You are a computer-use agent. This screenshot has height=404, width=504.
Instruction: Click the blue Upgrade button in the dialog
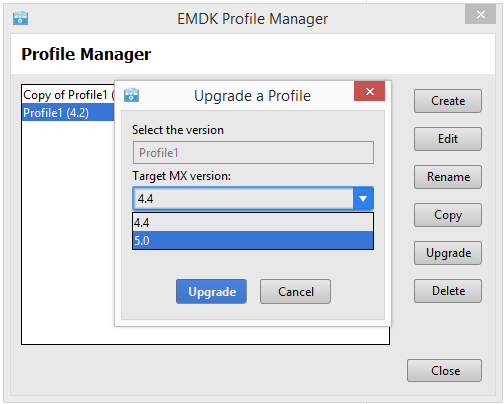[x=212, y=292]
